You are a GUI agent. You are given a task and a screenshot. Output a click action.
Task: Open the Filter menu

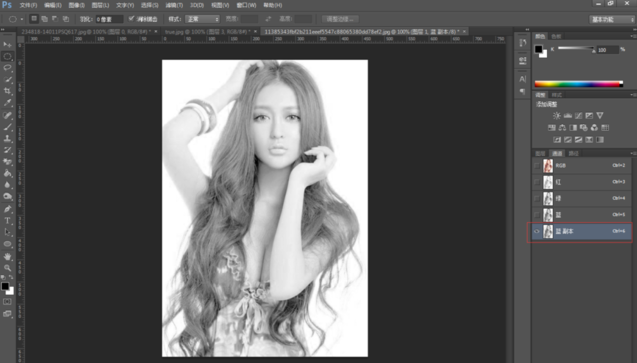tap(174, 5)
